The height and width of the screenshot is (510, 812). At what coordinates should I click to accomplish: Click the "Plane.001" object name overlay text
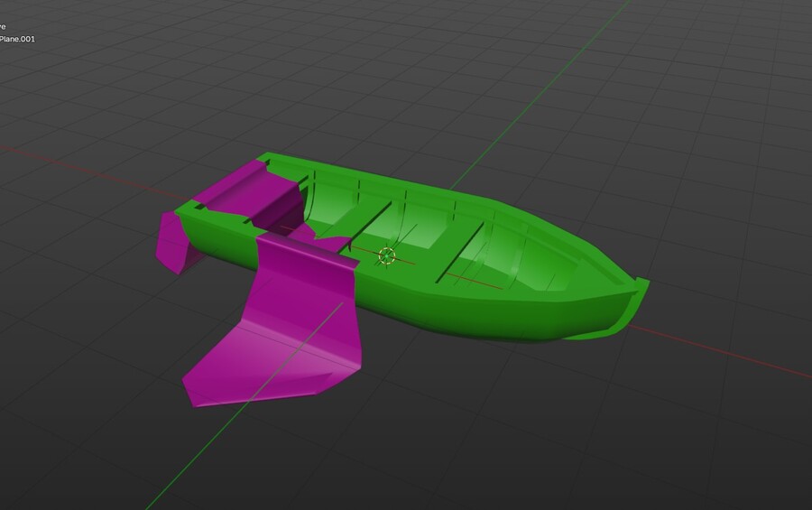[17, 39]
